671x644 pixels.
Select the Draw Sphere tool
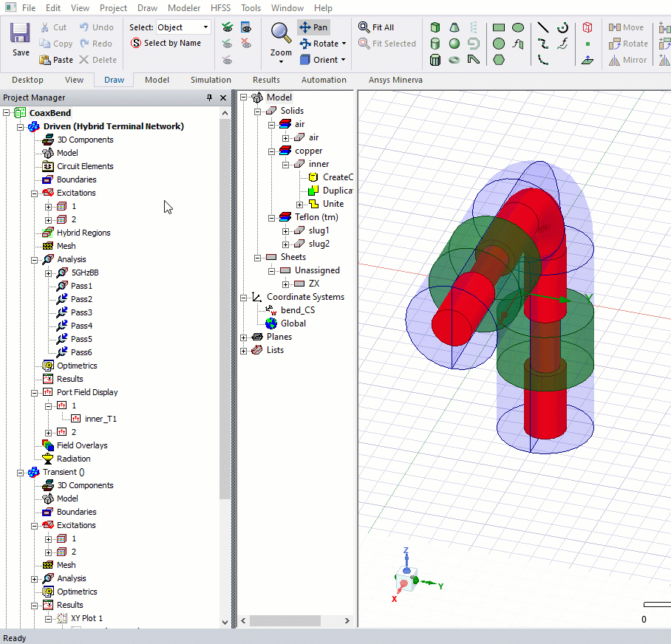pos(453,43)
